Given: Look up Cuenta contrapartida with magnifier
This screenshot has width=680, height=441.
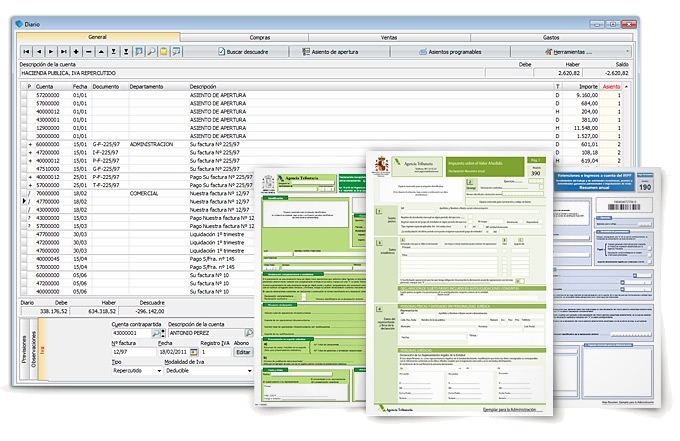Looking at the screenshot, I should (x=156, y=334).
